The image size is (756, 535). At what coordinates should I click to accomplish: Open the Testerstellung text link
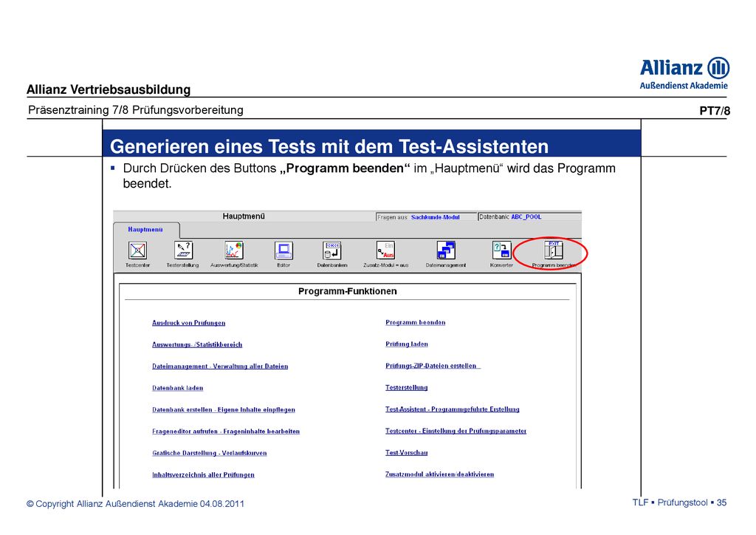[x=407, y=387]
